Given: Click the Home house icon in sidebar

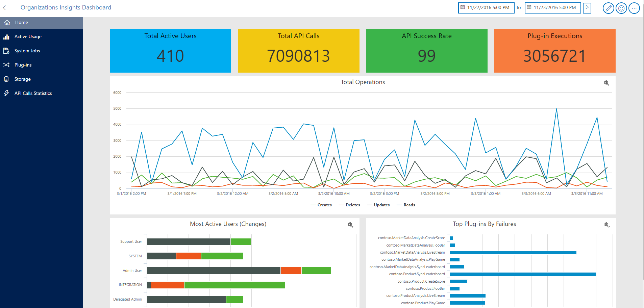Looking at the screenshot, I should pos(7,22).
